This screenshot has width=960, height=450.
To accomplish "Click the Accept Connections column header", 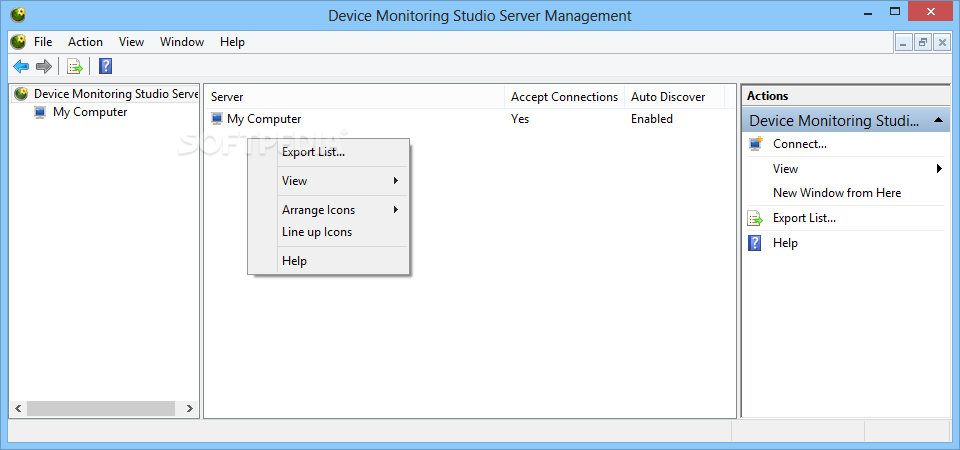I will pyautogui.click(x=564, y=97).
